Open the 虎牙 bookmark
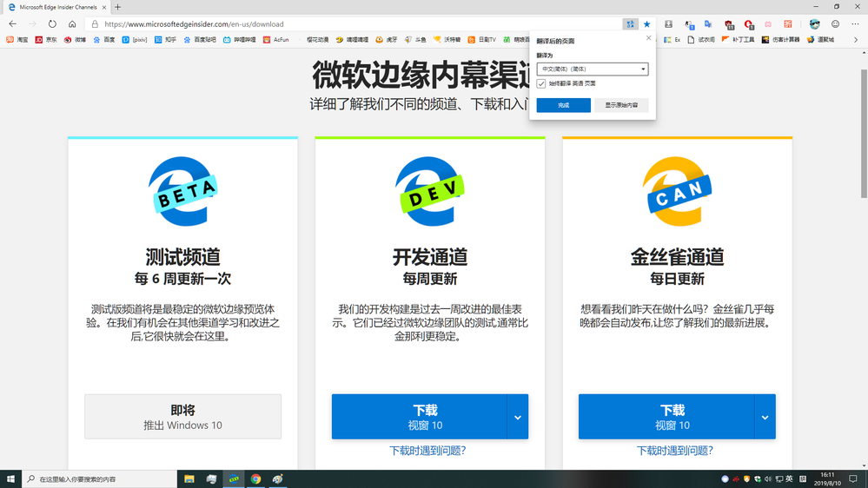The width and height of the screenshot is (868, 488). [x=387, y=40]
